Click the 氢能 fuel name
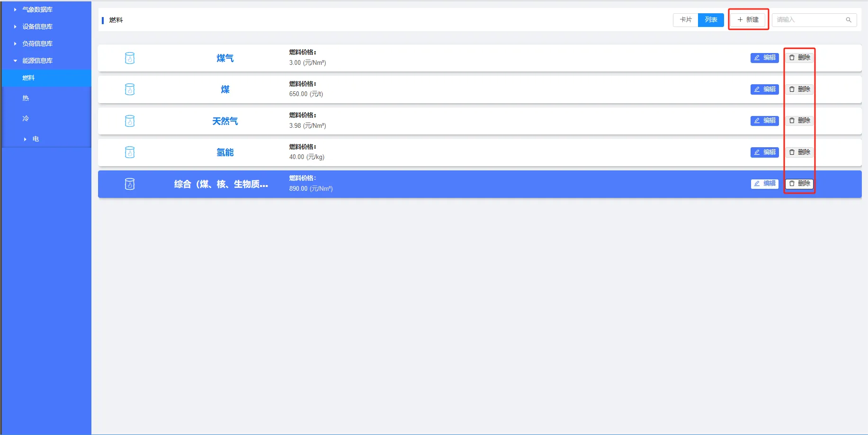 click(x=225, y=152)
